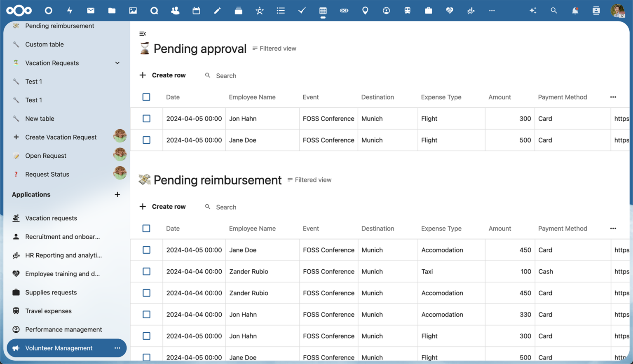Check Jane Doe's 500 Flight row checkbox
Viewport: 633px width, 364px height.
coord(146,140)
